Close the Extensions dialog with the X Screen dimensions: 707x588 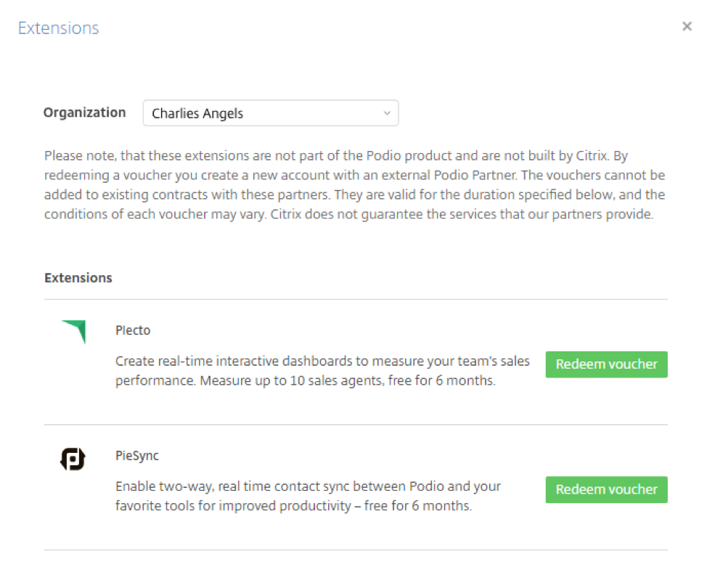687,27
